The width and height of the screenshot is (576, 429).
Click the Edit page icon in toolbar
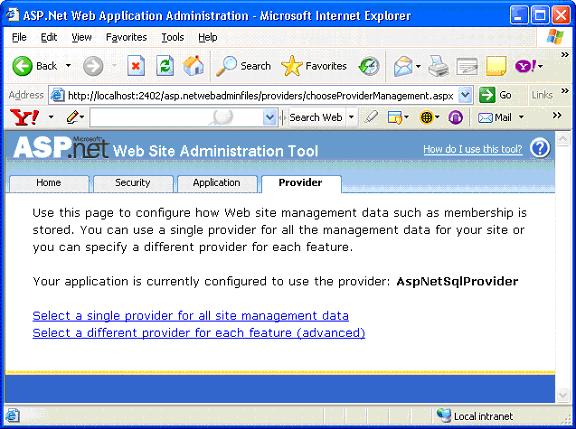[467, 66]
